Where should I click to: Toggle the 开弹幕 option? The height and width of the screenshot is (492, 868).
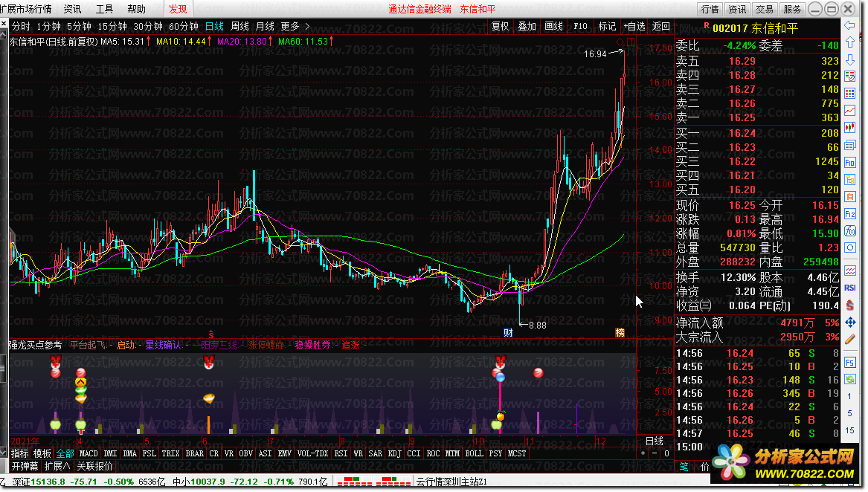click(25, 466)
